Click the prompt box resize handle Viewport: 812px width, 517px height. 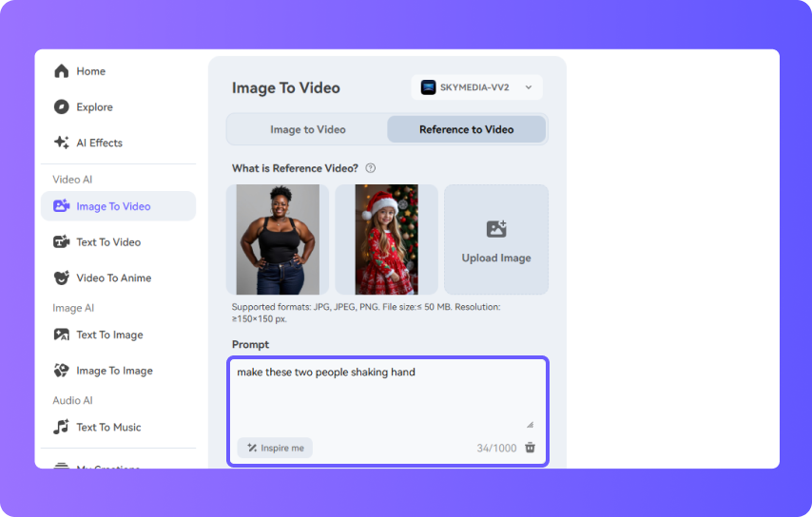530,425
